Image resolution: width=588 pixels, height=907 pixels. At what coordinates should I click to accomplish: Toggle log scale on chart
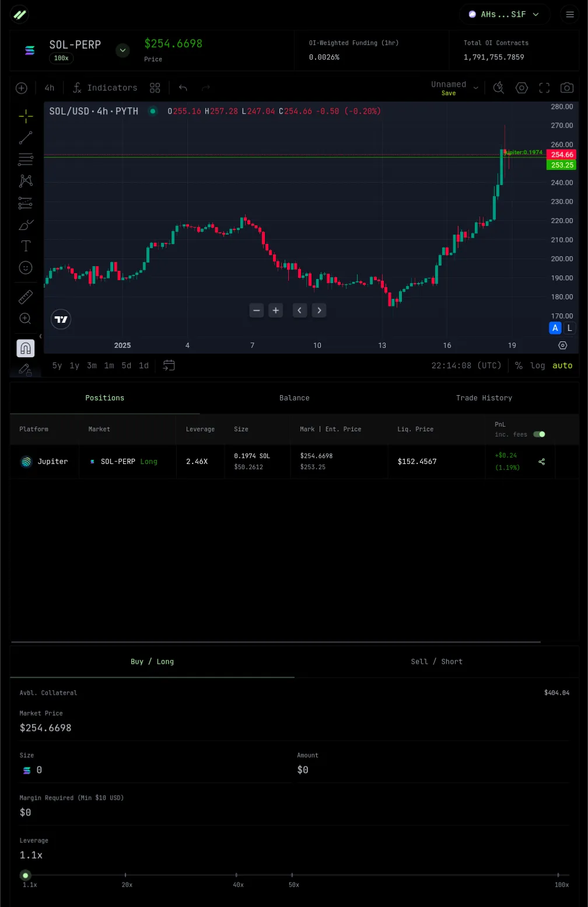[x=537, y=365]
